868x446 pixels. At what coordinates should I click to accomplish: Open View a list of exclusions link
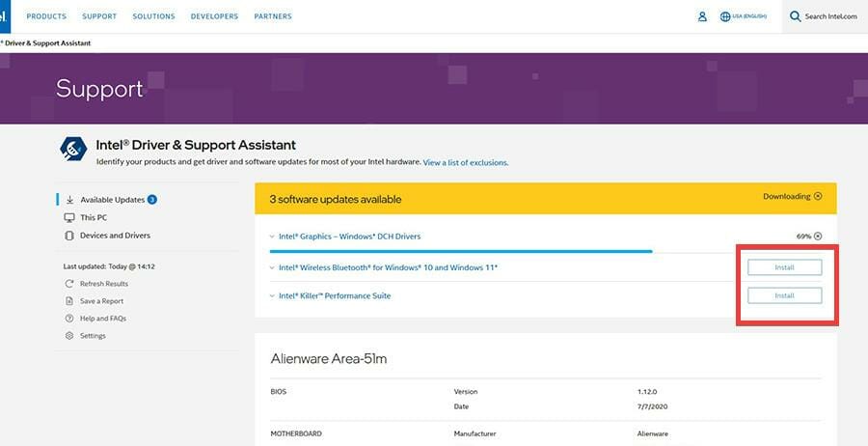[x=465, y=163]
